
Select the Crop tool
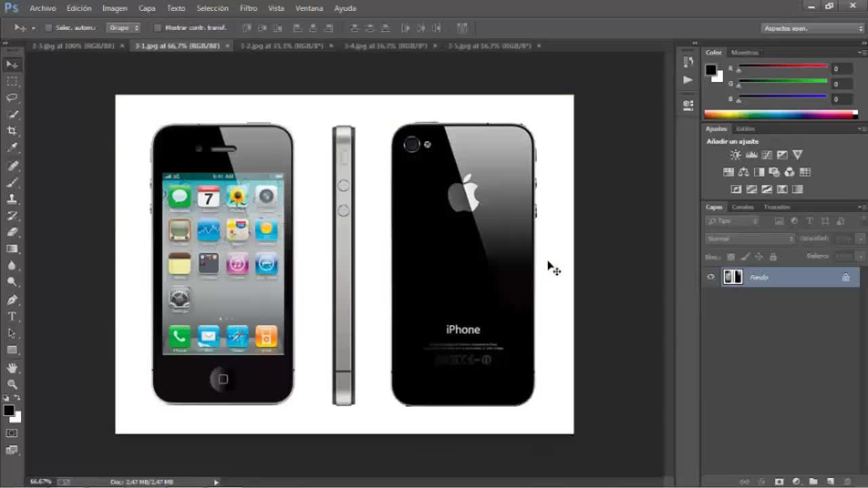click(12, 131)
